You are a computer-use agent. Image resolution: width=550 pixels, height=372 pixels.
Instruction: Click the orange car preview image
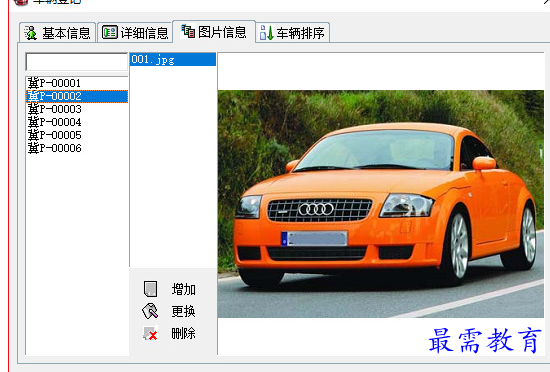[x=381, y=204]
